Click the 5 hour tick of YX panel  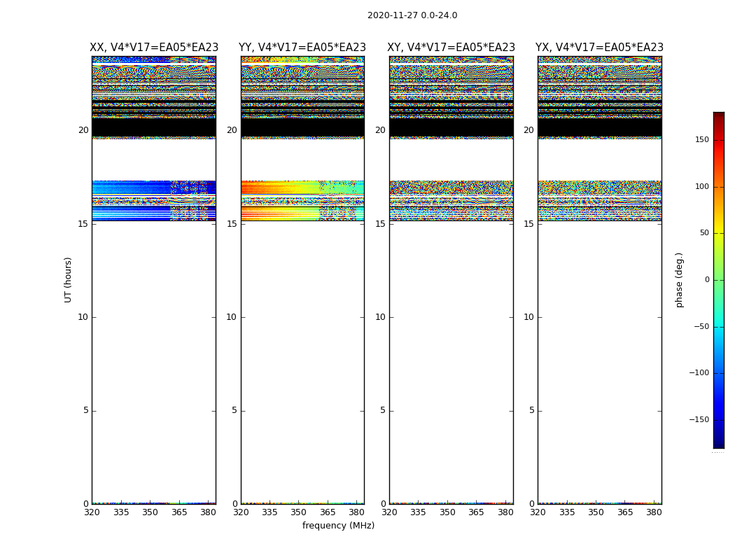(531, 410)
